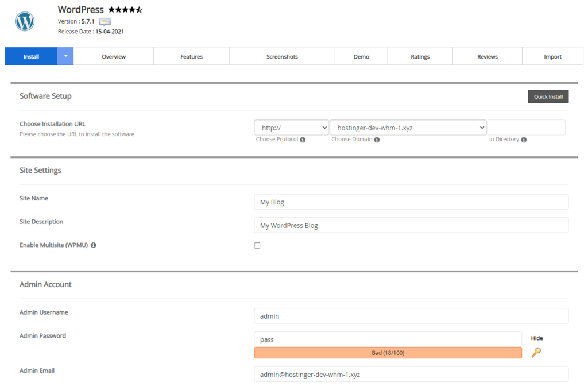Click the WordPress logo icon
This screenshot has height=386, width=588.
pos(24,21)
